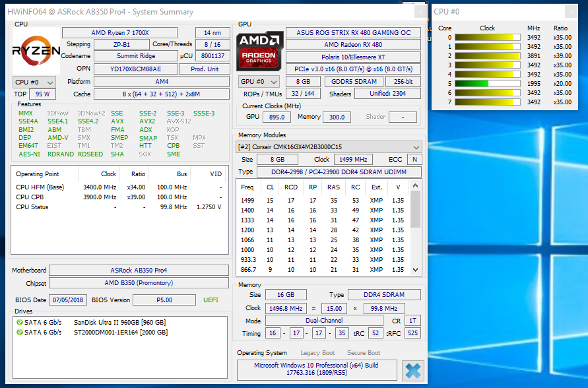Click the Windows 10 Professional OS field
This screenshot has height=388, width=588.
tap(317, 369)
